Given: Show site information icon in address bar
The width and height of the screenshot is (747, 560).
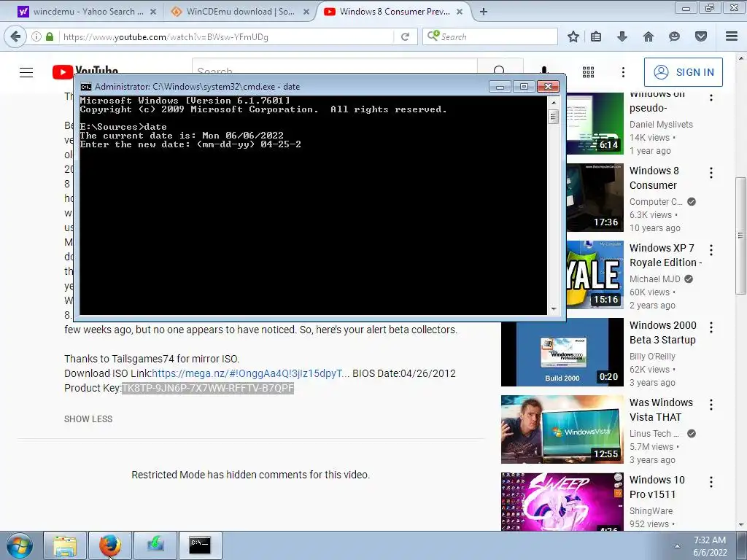Looking at the screenshot, I should (x=36, y=36).
